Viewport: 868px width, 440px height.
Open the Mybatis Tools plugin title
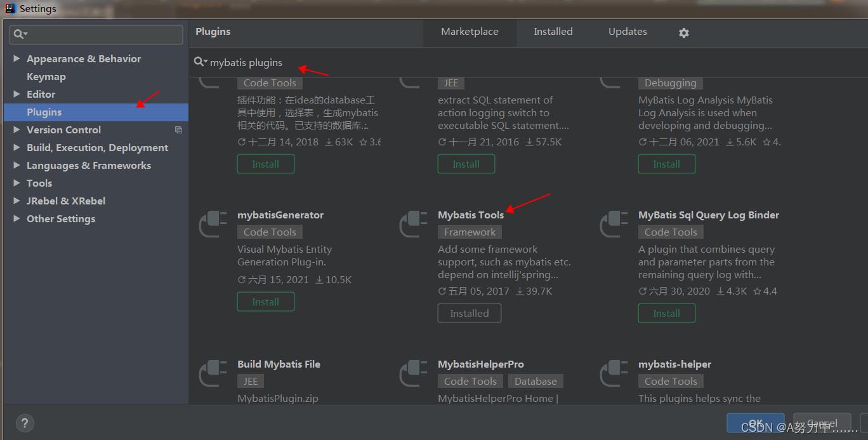click(471, 215)
